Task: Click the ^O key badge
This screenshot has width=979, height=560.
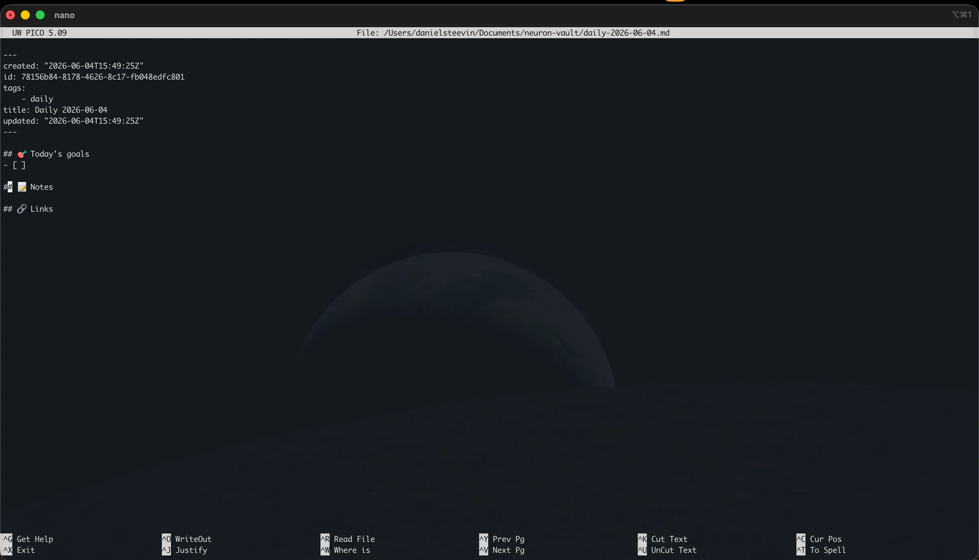Action: [166, 539]
